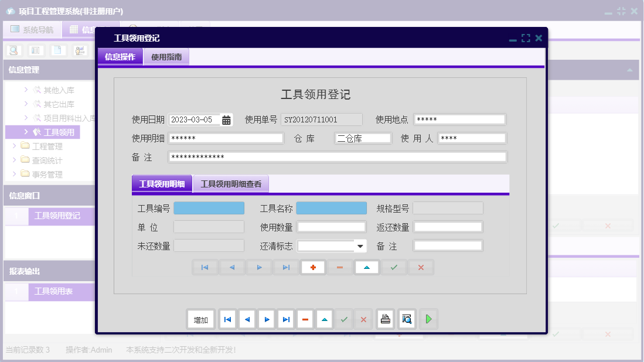Click the 增加 button to add a record
This screenshot has height=362, width=644.
199,319
